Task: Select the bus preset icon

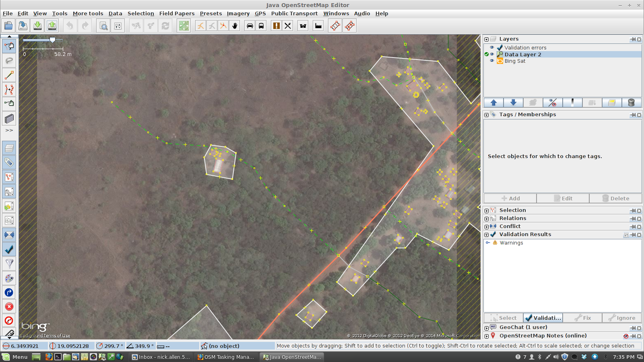Action: click(x=261, y=26)
